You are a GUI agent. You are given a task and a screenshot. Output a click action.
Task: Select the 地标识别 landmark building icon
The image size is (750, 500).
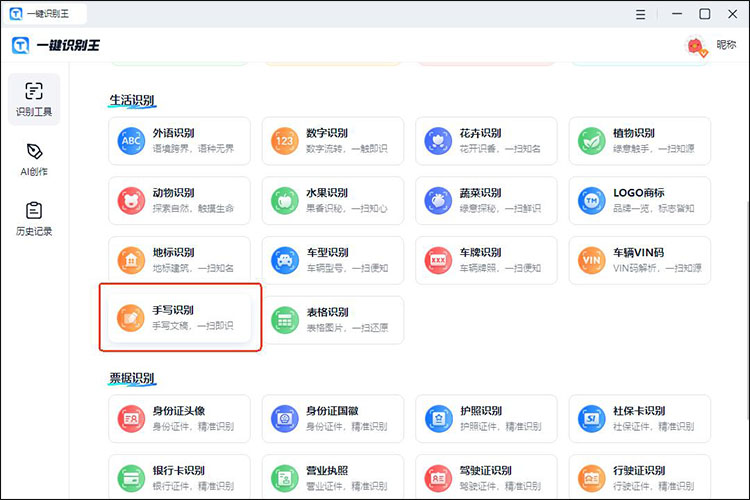131,260
